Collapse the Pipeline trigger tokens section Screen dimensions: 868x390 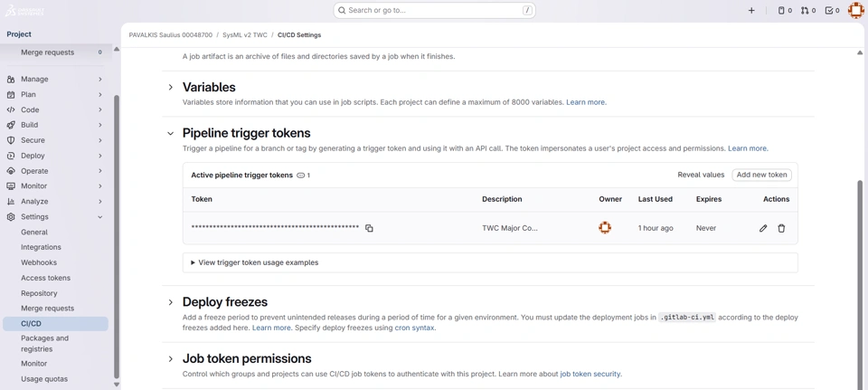171,133
